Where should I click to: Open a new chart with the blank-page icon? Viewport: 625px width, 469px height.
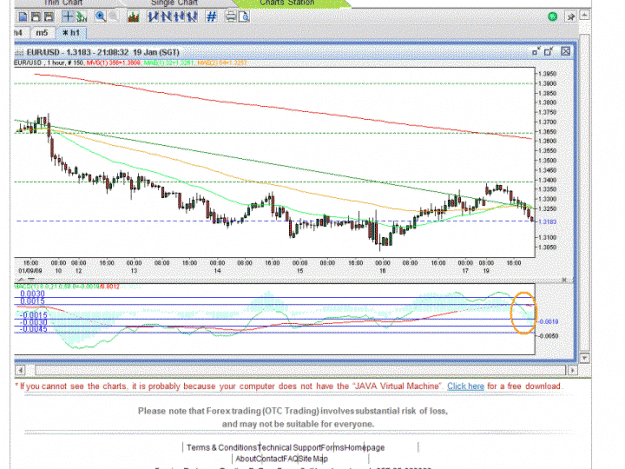pos(23,17)
